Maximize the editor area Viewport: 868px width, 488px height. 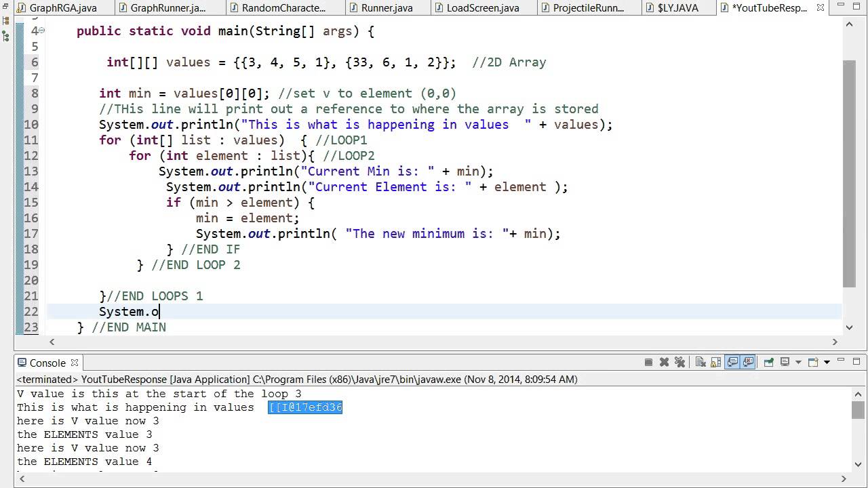[856, 7]
